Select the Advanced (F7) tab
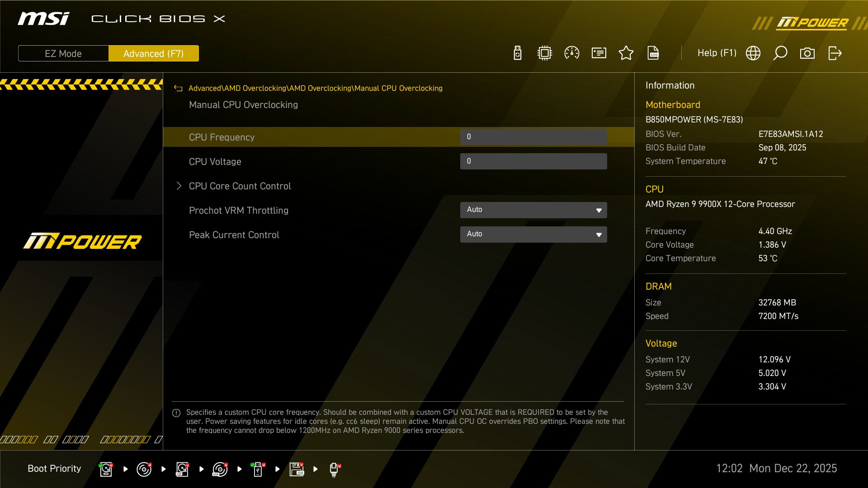868x488 pixels. pos(153,53)
